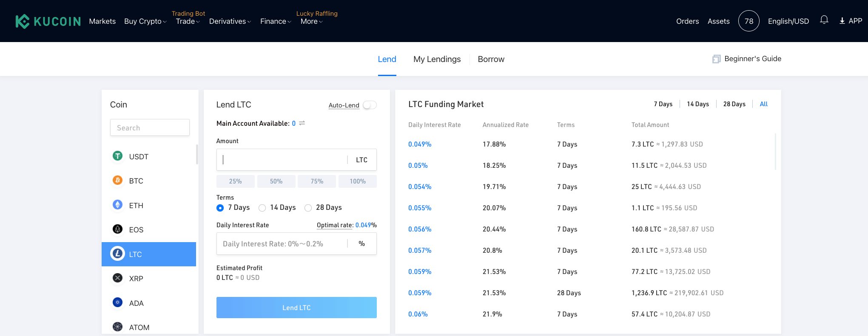
Task: Click the Main Account Available value 0
Action: pyautogui.click(x=294, y=123)
